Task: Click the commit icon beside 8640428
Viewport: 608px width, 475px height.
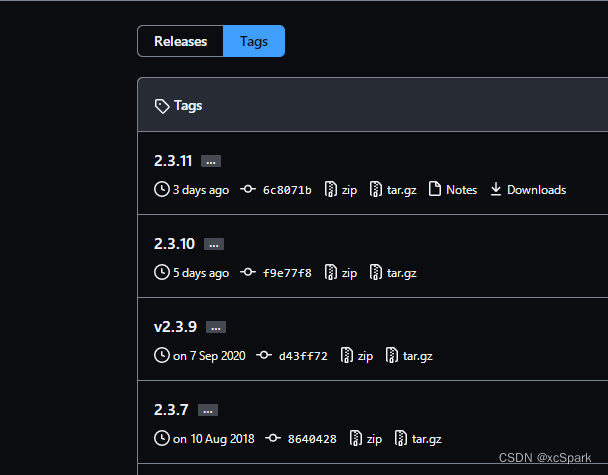Action: tap(273, 438)
